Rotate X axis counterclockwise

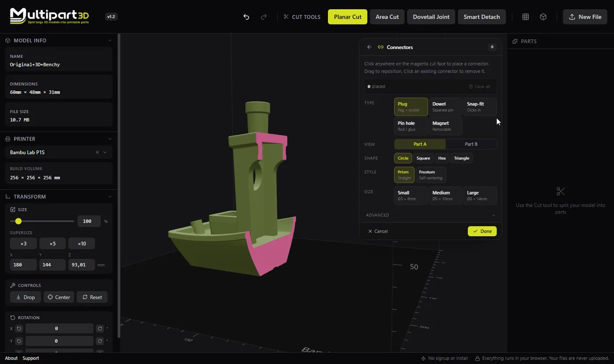(x=19, y=328)
